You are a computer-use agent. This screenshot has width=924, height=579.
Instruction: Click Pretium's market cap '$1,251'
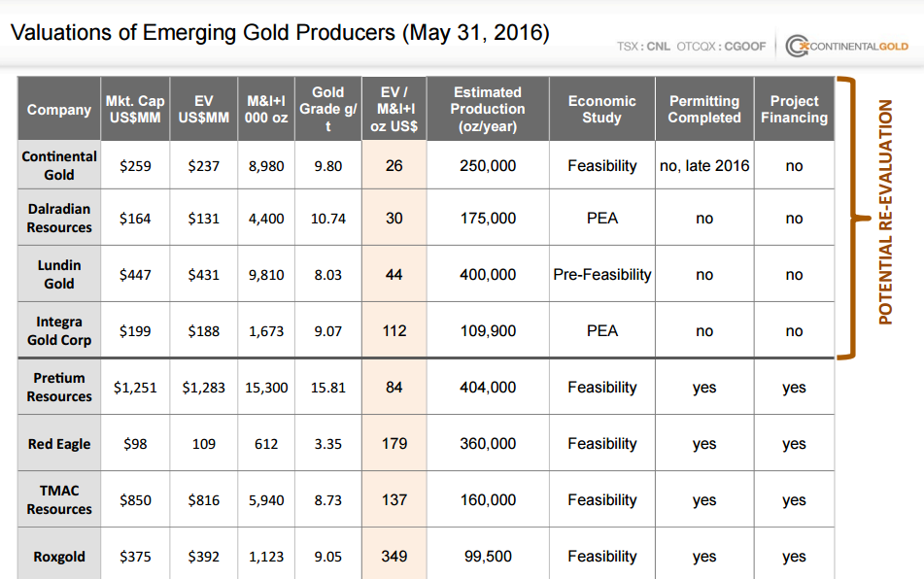click(135, 388)
